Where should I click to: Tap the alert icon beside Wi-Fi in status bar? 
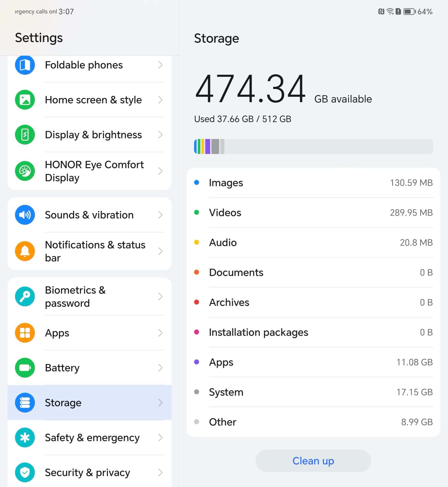pyautogui.click(x=398, y=11)
